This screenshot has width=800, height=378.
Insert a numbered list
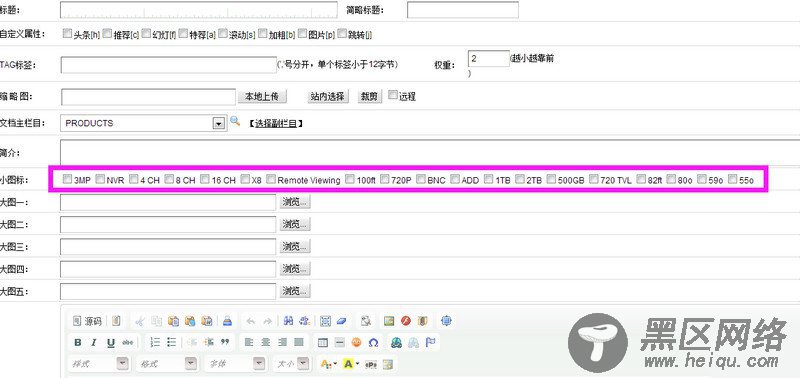pyautogui.click(x=156, y=342)
